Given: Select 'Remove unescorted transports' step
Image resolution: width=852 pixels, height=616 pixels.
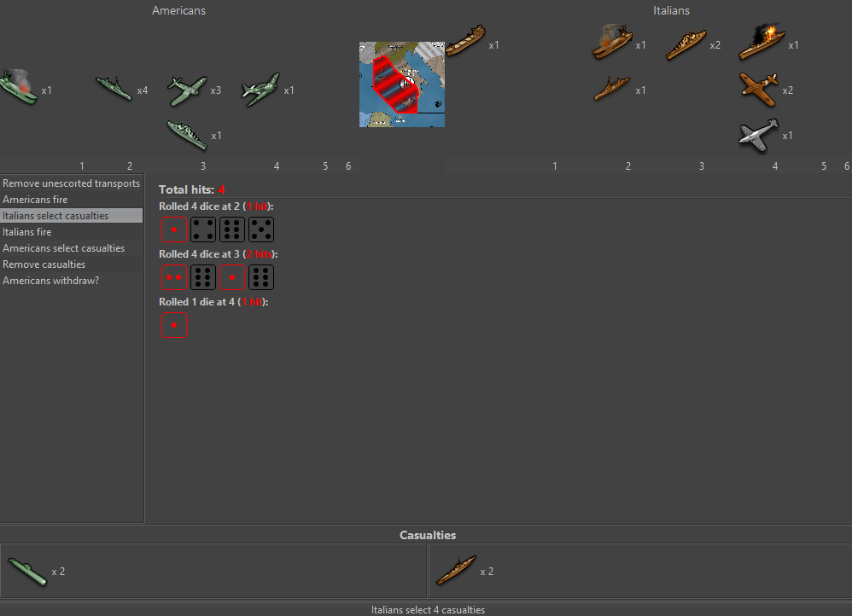Looking at the screenshot, I should click(72, 183).
